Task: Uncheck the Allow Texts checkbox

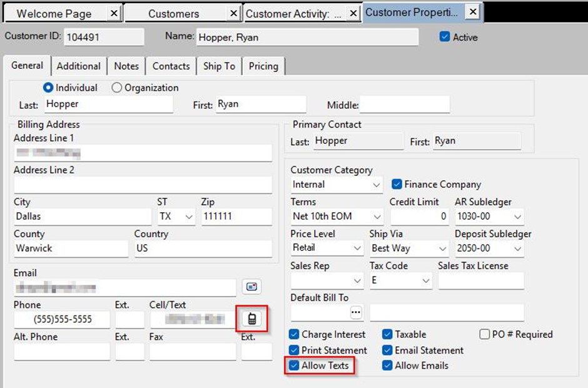Action: (294, 365)
